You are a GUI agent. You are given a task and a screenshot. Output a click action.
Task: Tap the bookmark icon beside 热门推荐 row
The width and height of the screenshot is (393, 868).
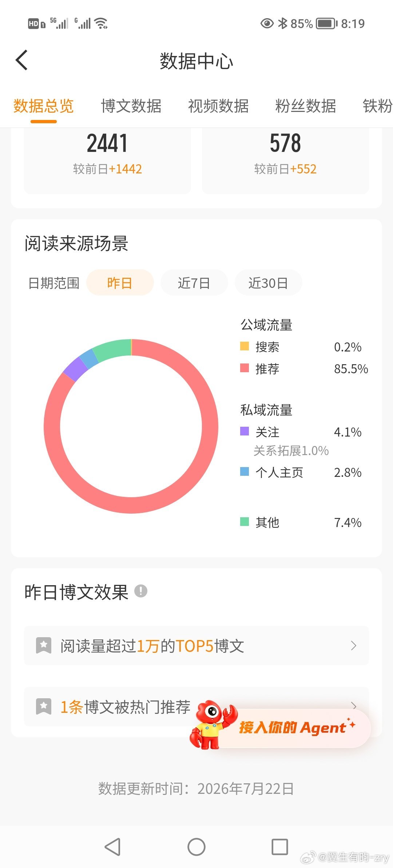(x=44, y=707)
